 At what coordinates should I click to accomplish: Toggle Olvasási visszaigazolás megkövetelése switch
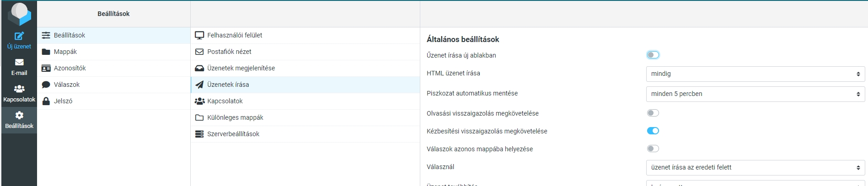[x=653, y=113]
